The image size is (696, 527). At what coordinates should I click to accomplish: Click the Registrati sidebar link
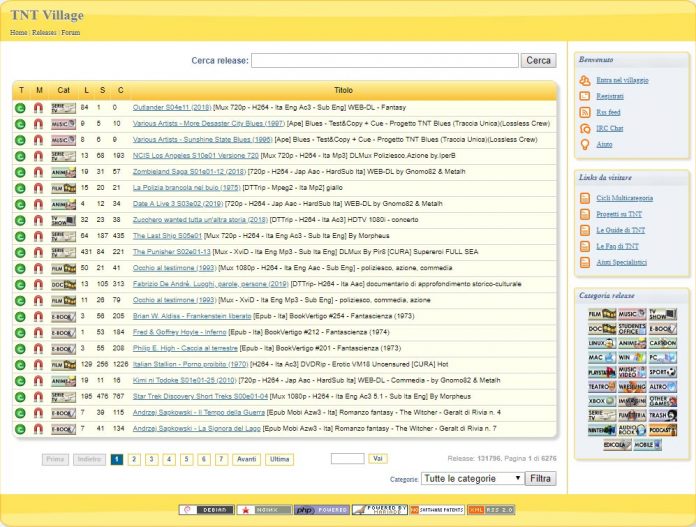pyautogui.click(x=610, y=96)
